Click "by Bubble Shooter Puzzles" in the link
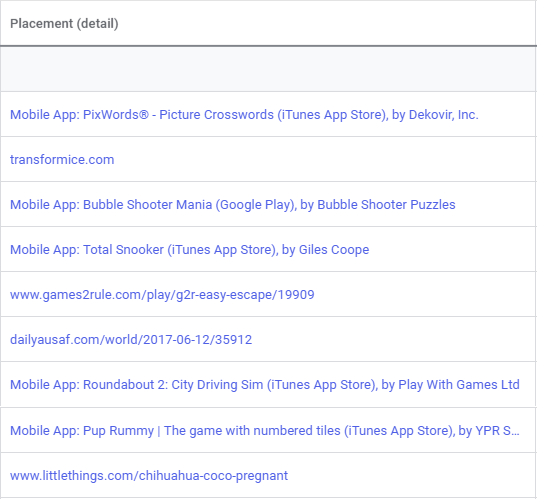The width and height of the screenshot is (537, 499). pos(378,205)
